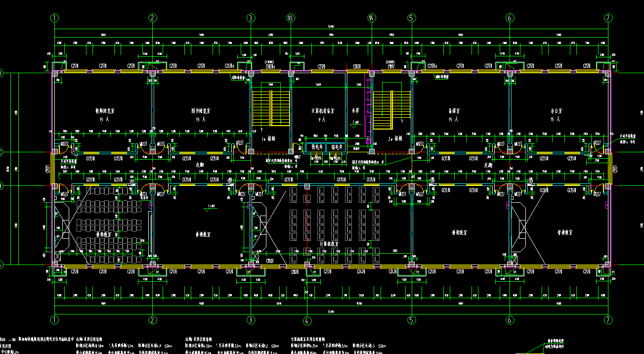The width and height of the screenshot is (644, 354).
Task: Click the bottom axis bubble numbered 4
Action: pyautogui.click(x=307, y=320)
